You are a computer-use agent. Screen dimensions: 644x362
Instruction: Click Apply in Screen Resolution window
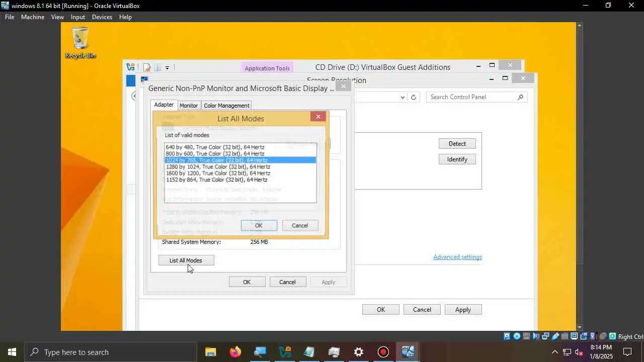point(463,310)
